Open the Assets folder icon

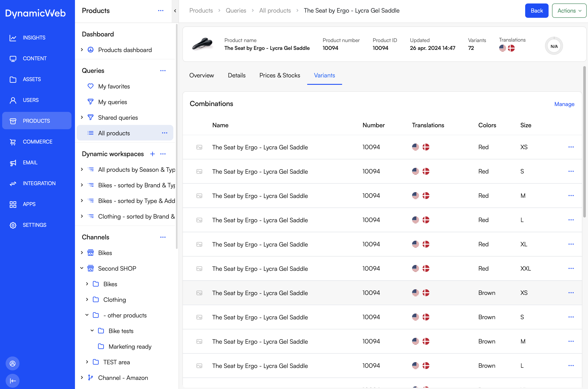pos(13,79)
